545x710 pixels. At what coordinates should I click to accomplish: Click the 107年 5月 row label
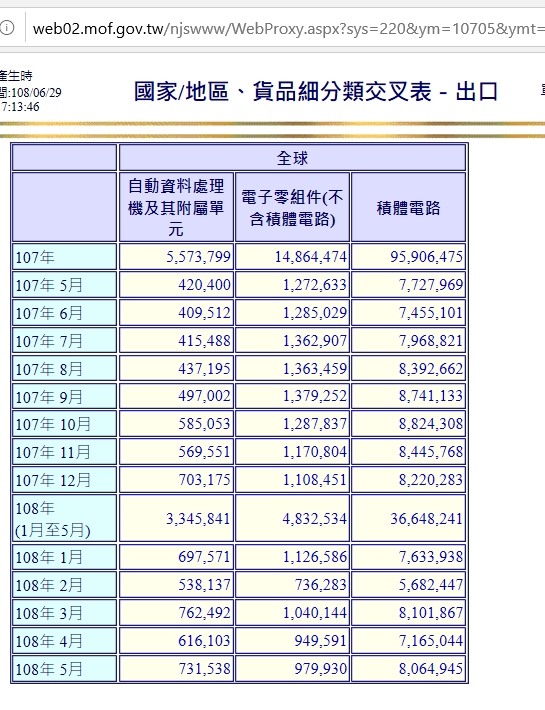click(x=64, y=285)
